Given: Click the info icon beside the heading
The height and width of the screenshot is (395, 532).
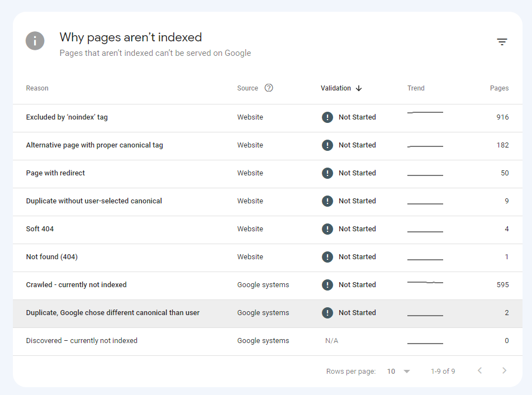Looking at the screenshot, I should (35, 41).
